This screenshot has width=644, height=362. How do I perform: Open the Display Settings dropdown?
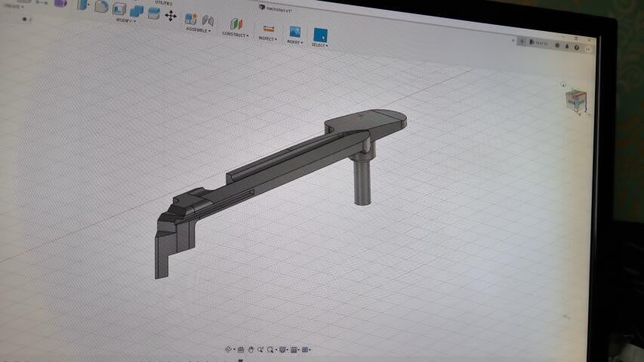pyautogui.click(x=283, y=350)
